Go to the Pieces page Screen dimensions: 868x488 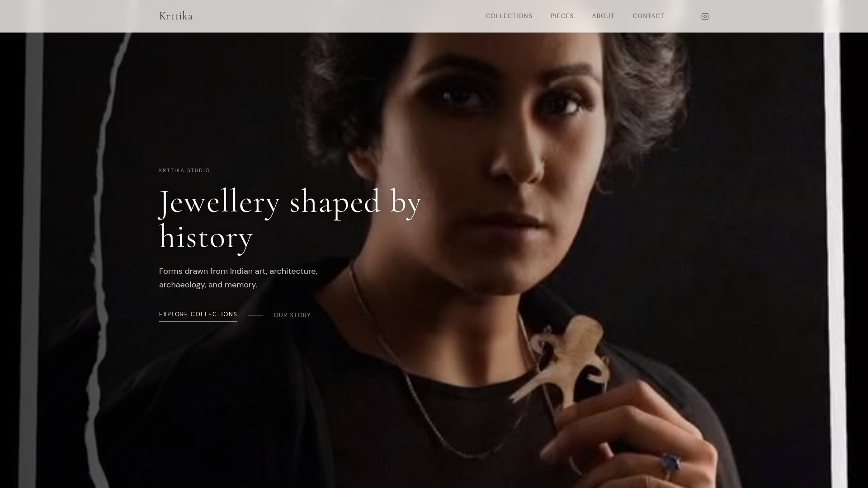pos(562,16)
